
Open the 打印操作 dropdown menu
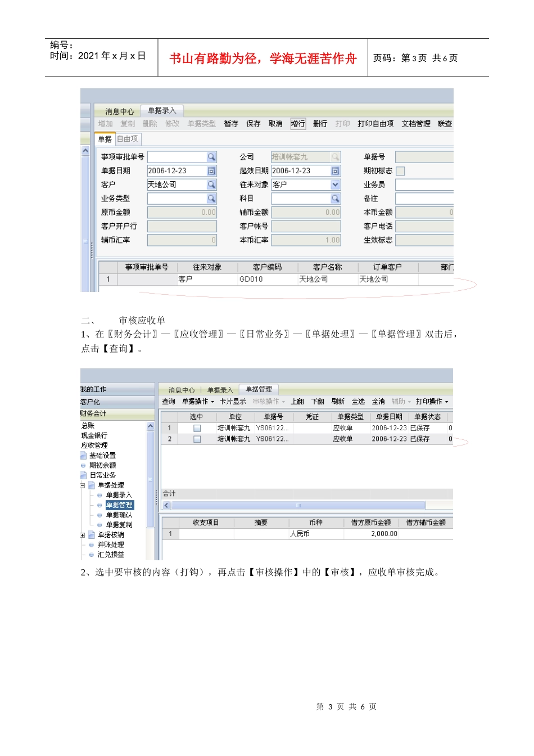click(432, 402)
